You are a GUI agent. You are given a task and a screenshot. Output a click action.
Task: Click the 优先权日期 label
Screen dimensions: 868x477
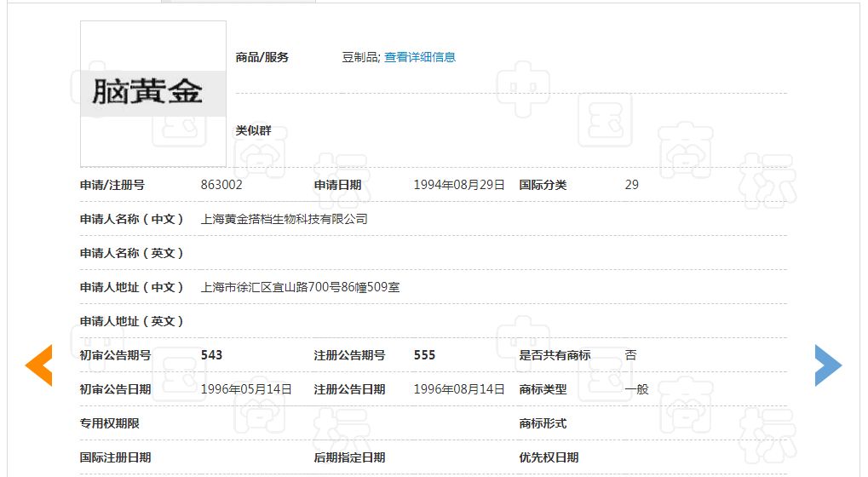click(x=549, y=457)
